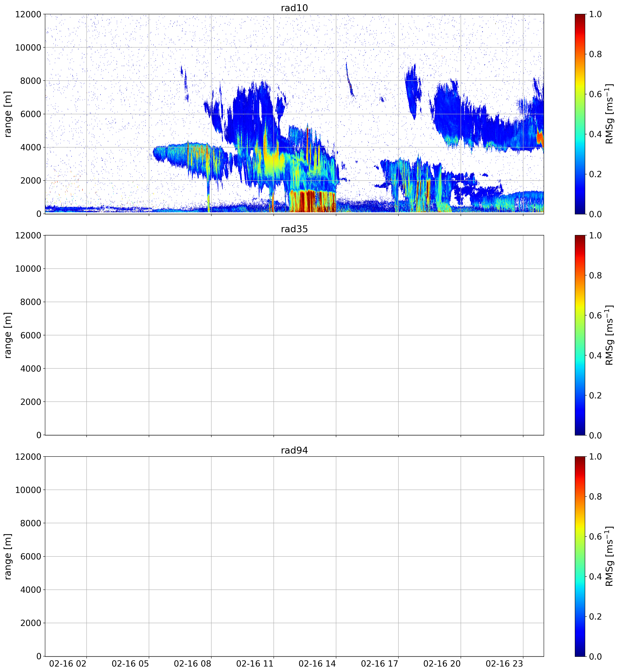Click the x-axis label 02-16 14

coord(317,664)
